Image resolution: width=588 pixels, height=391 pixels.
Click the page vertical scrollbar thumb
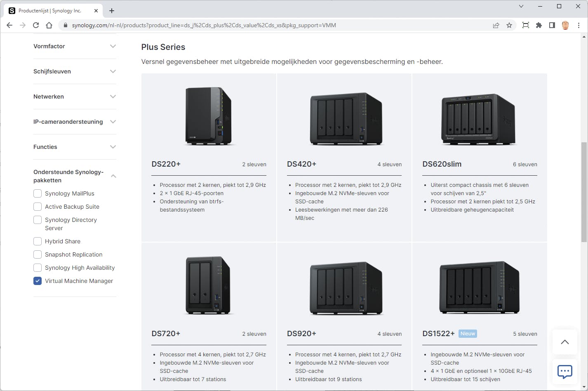point(584,192)
